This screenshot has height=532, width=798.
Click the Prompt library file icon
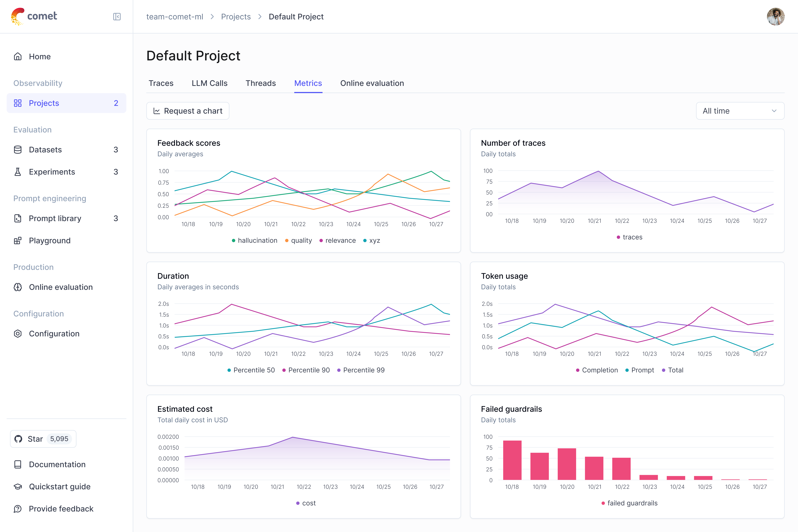[18, 218]
